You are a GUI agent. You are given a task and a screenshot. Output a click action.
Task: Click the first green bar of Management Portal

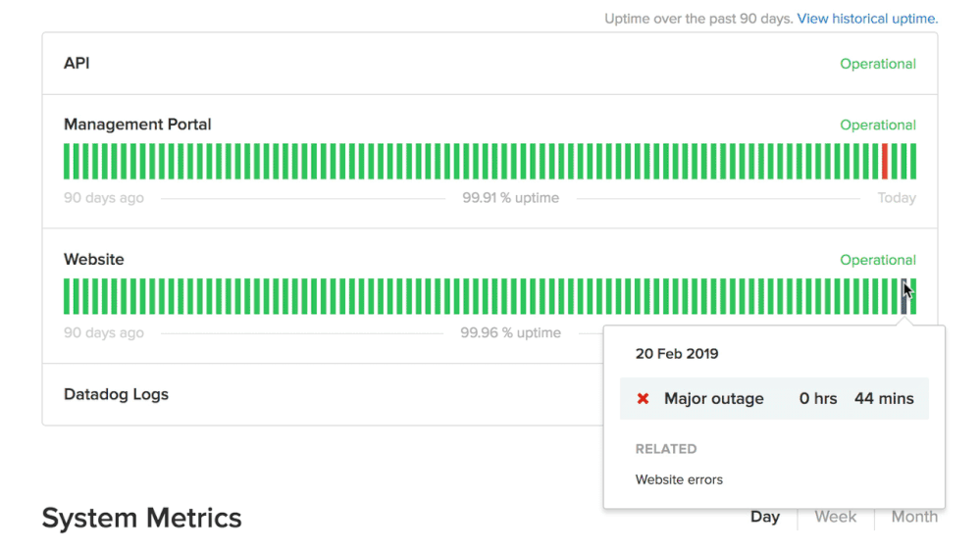(x=67, y=161)
